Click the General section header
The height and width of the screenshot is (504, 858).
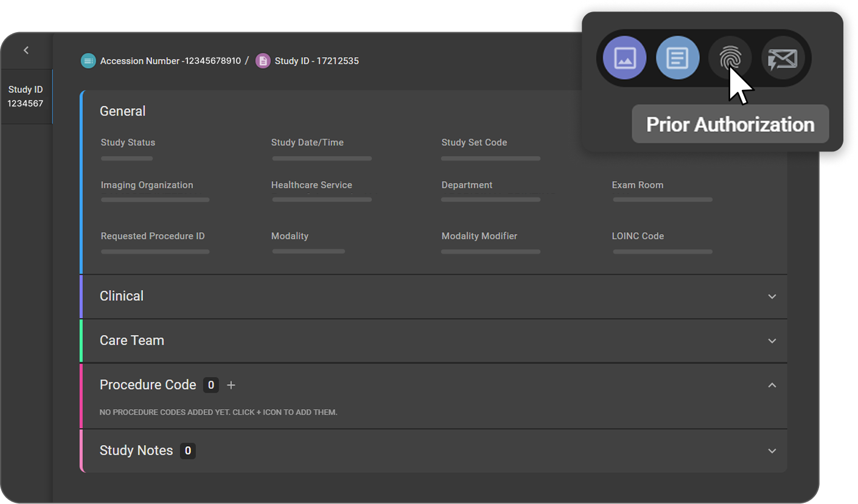click(123, 111)
